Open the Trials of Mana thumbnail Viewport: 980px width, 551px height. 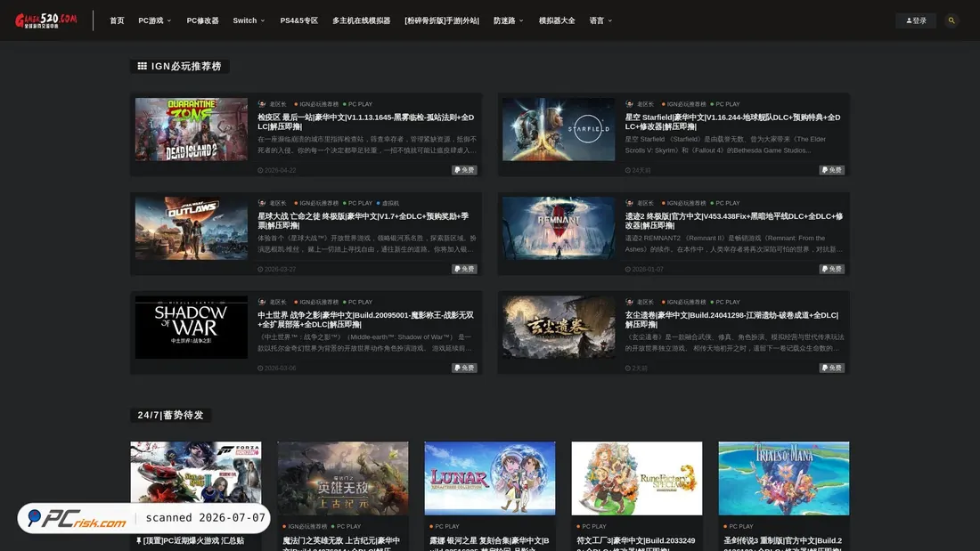click(x=784, y=479)
